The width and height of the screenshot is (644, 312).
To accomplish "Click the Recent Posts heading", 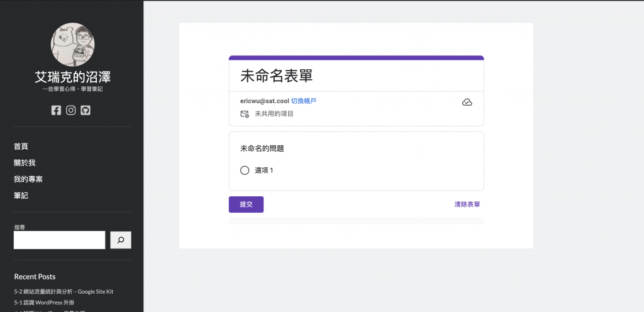I will tap(35, 277).
